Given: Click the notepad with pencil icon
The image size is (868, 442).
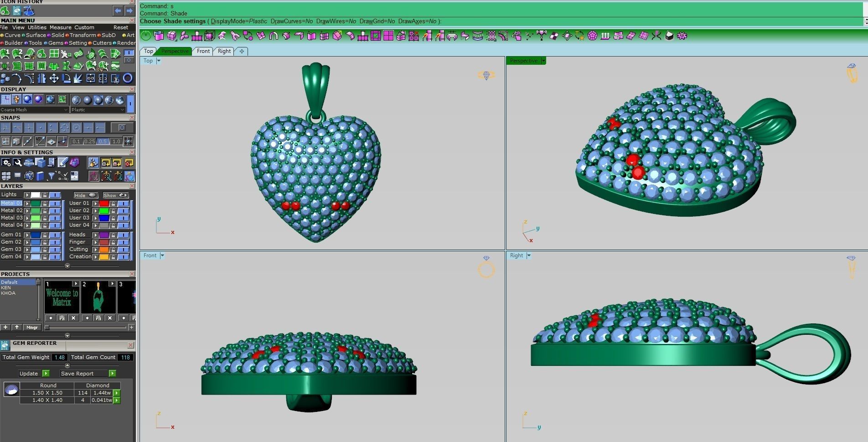Looking at the screenshot, I should 62,162.
